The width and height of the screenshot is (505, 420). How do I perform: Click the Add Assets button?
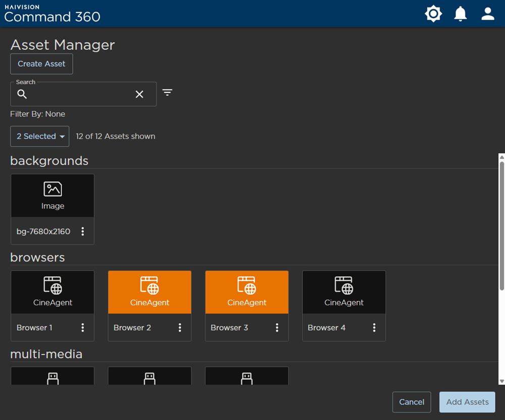click(467, 402)
